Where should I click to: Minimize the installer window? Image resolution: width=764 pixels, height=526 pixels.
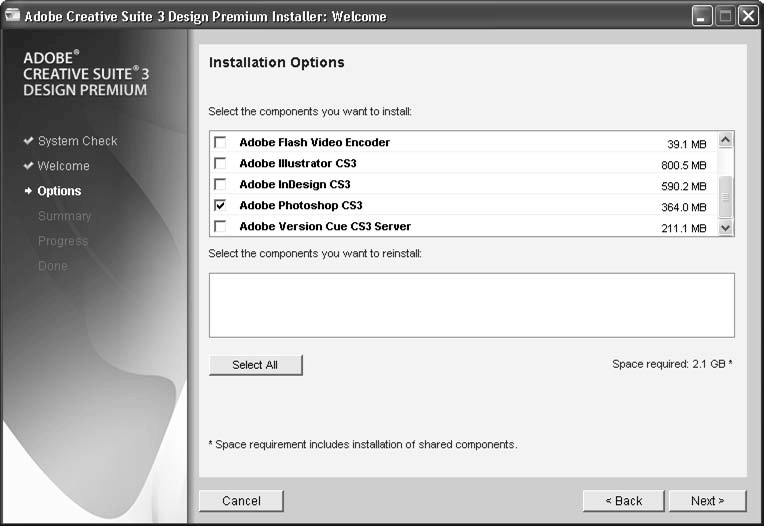[x=701, y=16]
